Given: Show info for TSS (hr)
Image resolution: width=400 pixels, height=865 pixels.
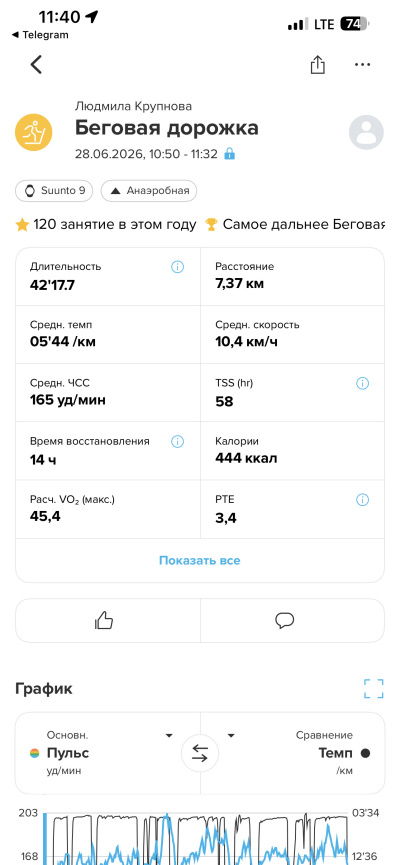Looking at the screenshot, I should (362, 383).
